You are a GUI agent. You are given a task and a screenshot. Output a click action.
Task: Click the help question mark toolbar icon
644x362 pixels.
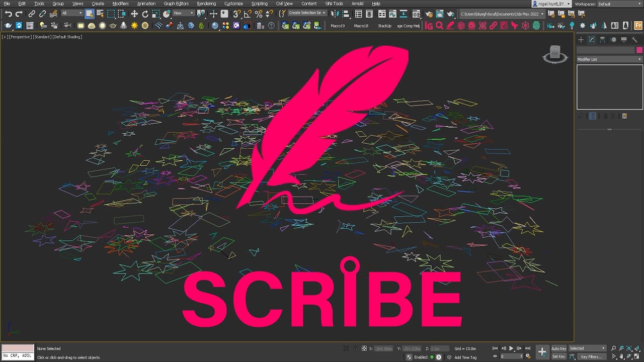(272, 26)
